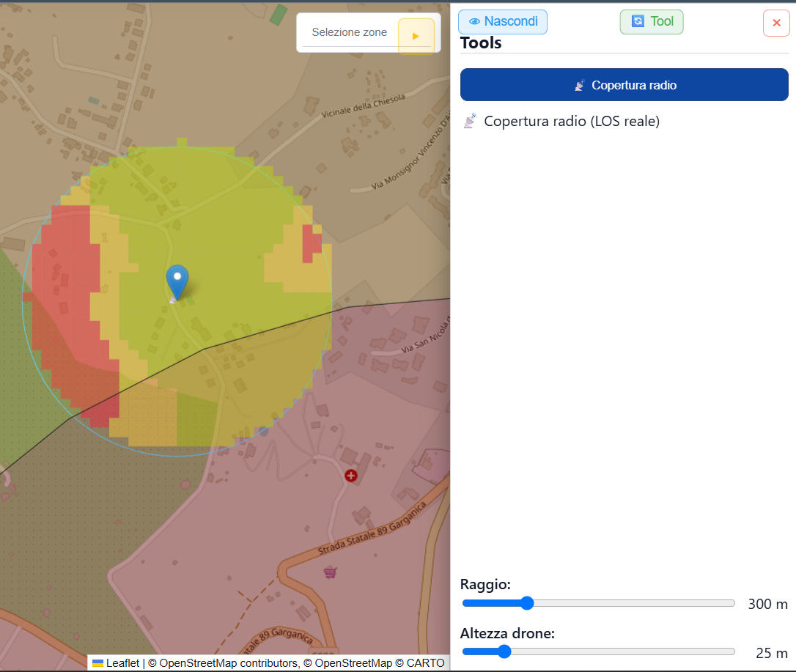796x672 pixels.
Task: Click the satellite icon beside Copertura radio (LOS reale)
Action: click(470, 122)
